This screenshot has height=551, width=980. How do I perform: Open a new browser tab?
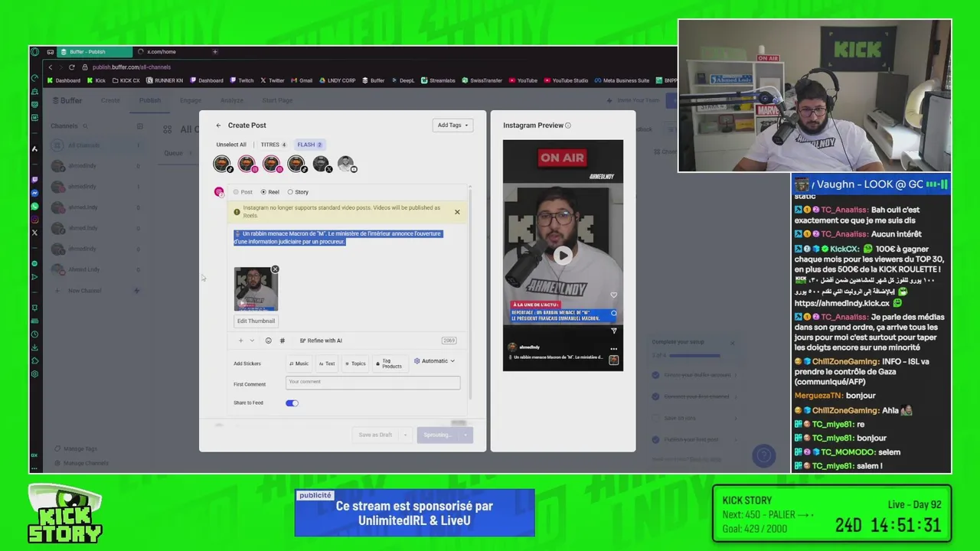pyautogui.click(x=215, y=52)
